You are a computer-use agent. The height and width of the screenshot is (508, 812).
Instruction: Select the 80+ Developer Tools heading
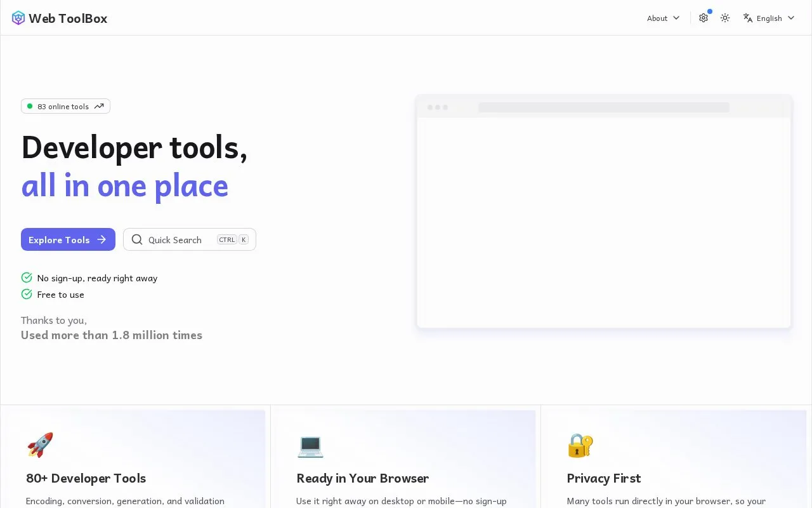[86, 478]
